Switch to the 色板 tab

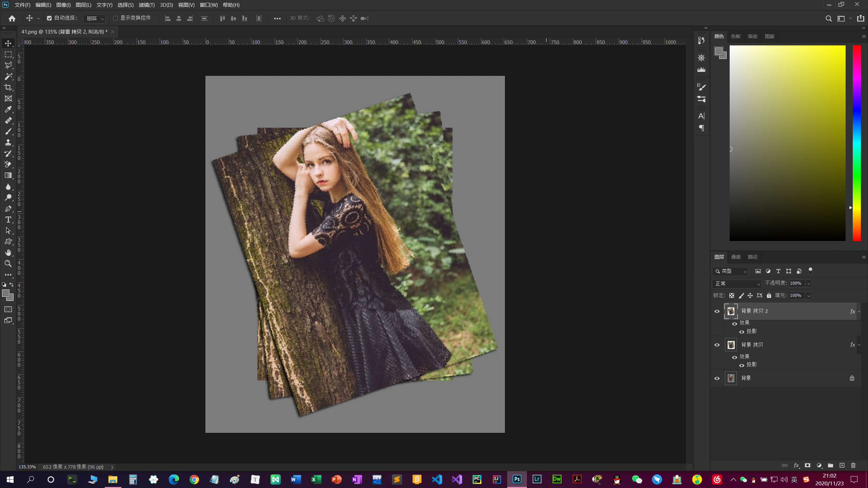pos(735,36)
